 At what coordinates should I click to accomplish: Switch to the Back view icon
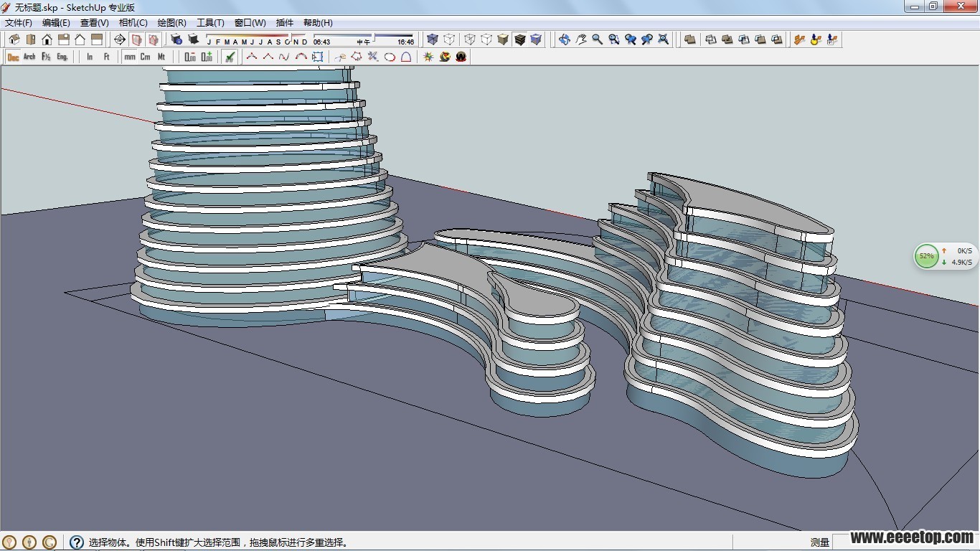[80, 39]
